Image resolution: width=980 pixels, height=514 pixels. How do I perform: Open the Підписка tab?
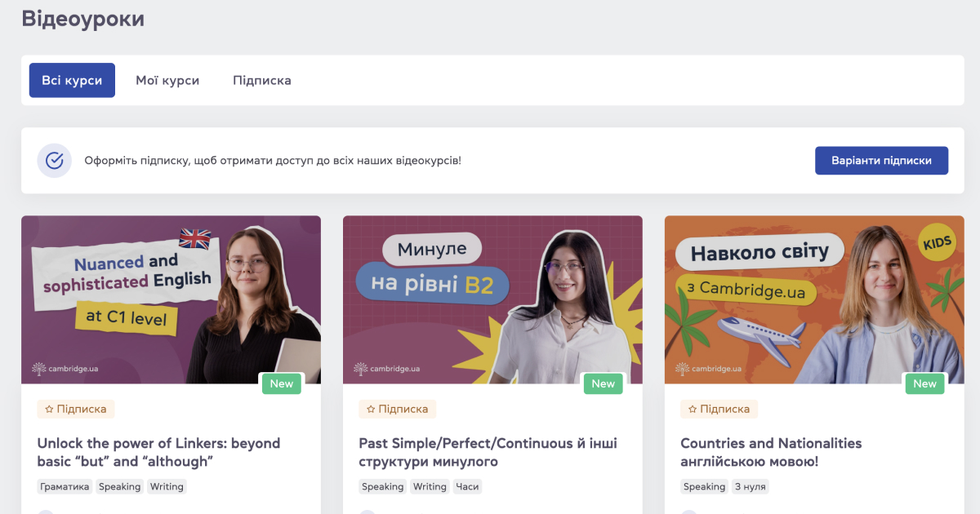coord(261,80)
